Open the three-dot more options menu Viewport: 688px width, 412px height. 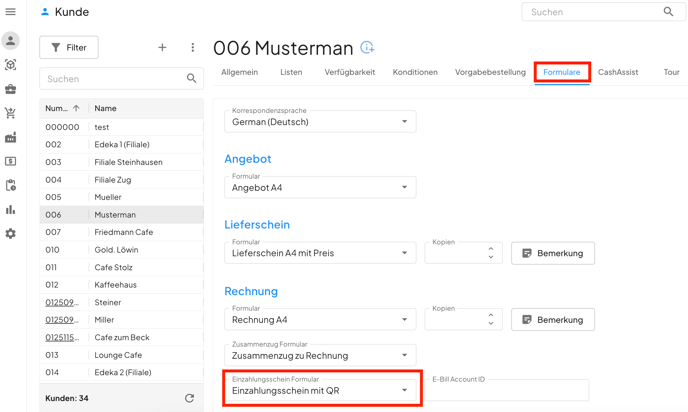tap(193, 47)
